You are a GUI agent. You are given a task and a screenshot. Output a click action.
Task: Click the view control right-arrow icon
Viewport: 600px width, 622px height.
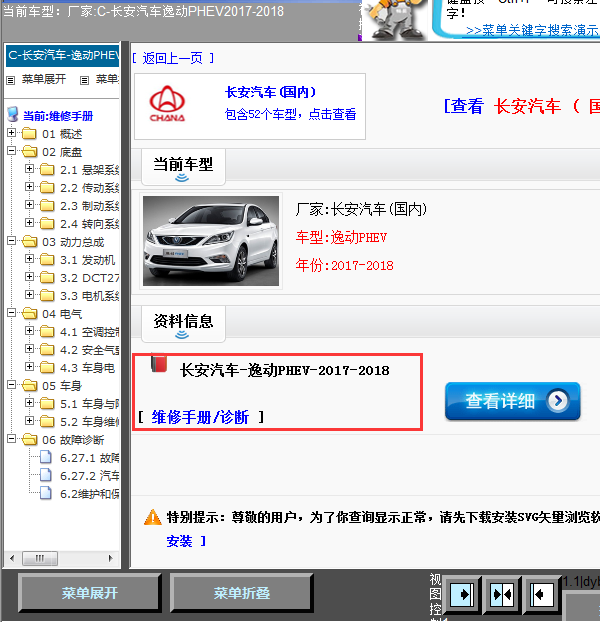tap(462, 595)
